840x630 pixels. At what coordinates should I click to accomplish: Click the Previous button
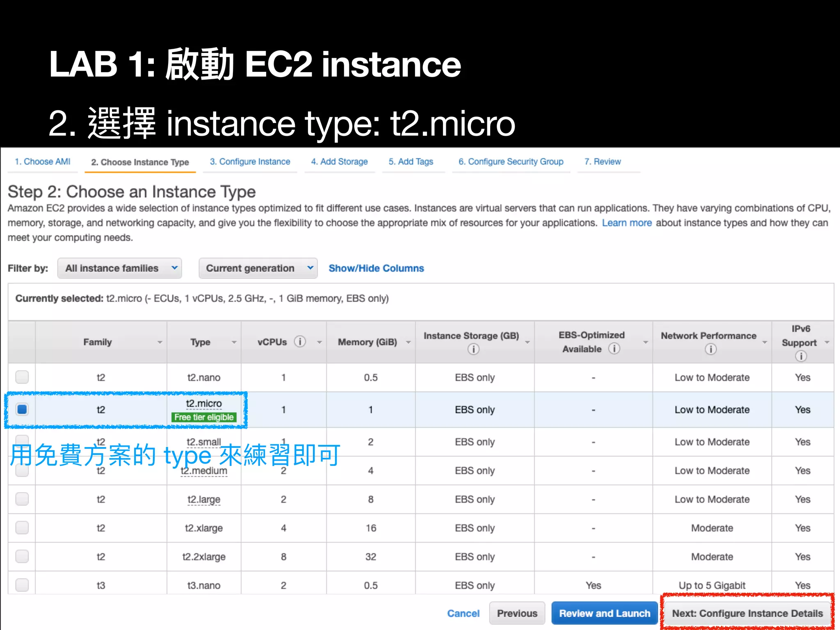click(517, 613)
